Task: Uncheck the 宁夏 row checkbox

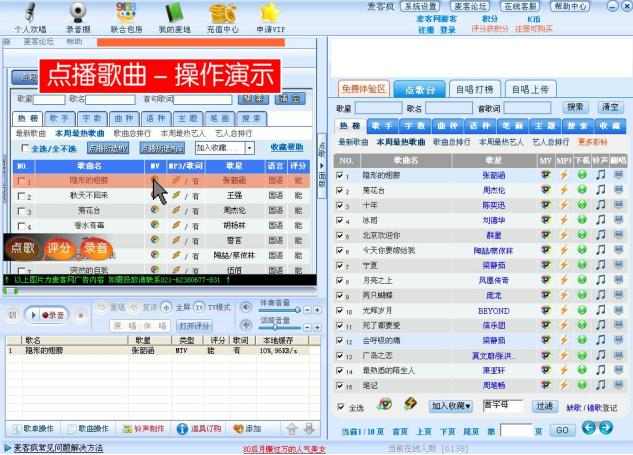Action: (x=340, y=265)
